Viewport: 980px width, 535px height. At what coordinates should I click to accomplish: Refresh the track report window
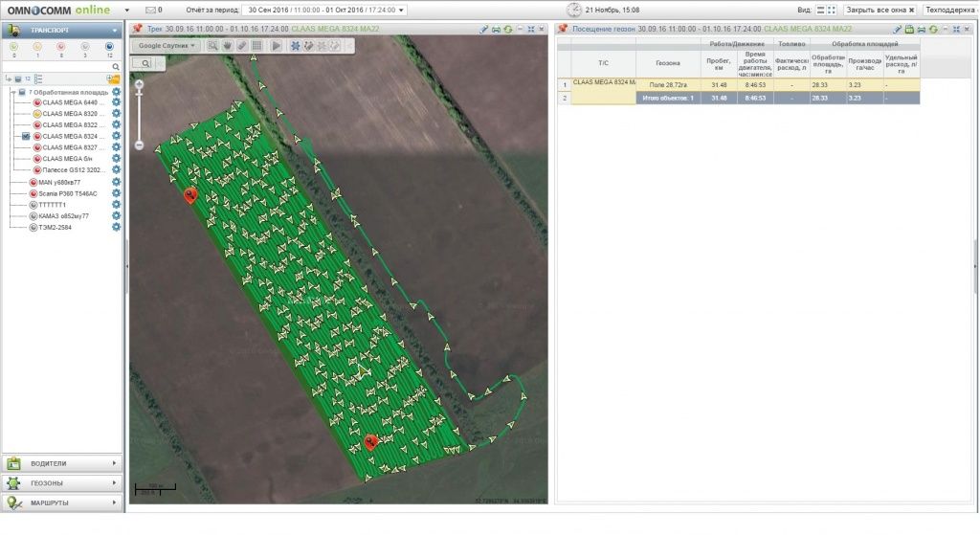point(508,30)
